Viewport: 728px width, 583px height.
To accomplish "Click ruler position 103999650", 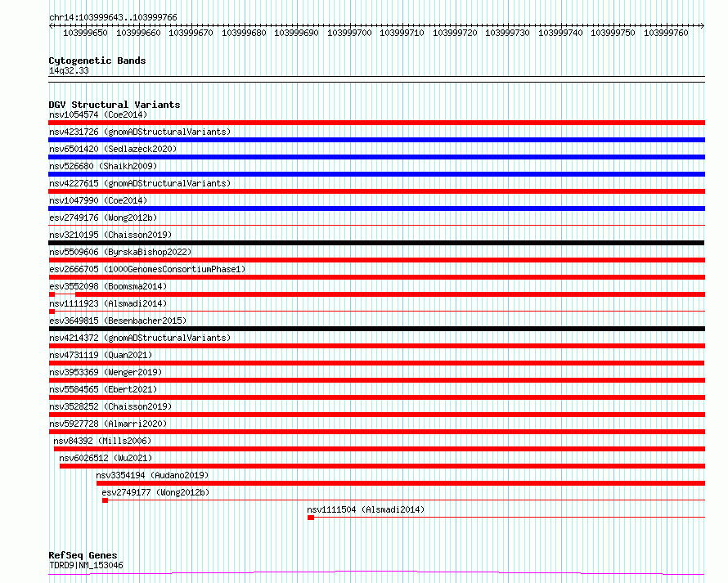I will tap(85, 33).
